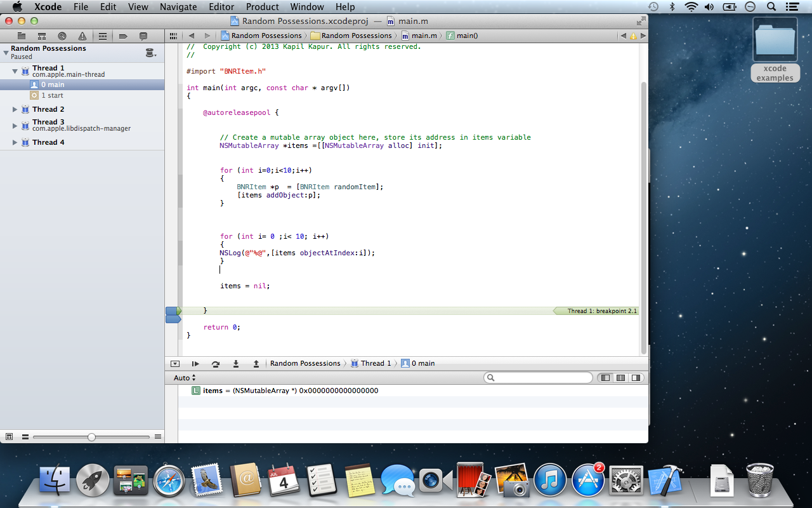The image size is (812, 508).
Task: Open the Breakpoint navigator icon
Action: pyautogui.click(x=123, y=36)
